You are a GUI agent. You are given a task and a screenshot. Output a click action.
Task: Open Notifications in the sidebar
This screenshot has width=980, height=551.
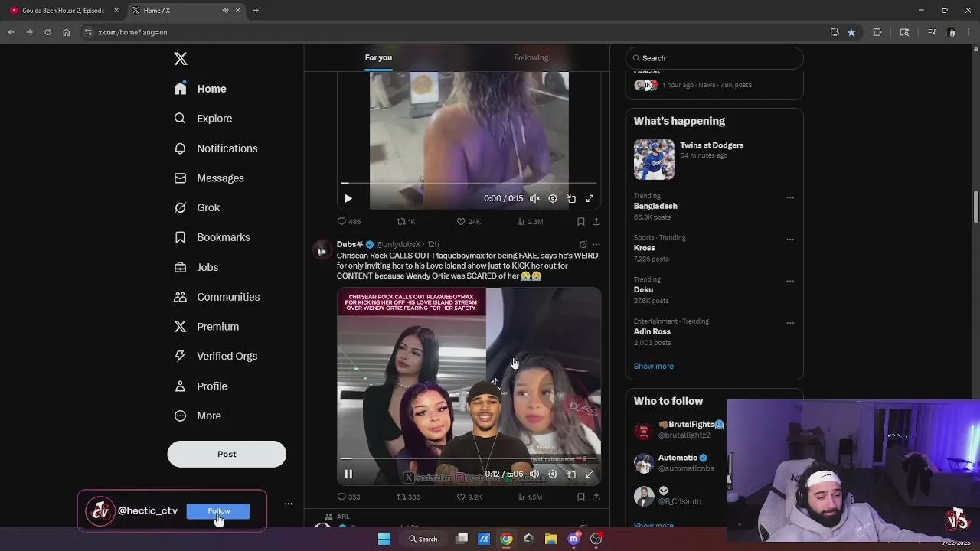pos(215,148)
